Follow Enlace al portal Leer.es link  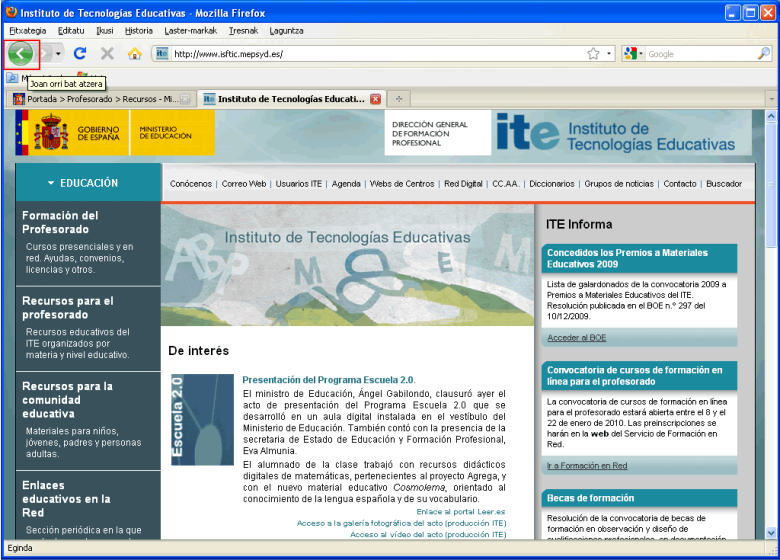point(461,511)
